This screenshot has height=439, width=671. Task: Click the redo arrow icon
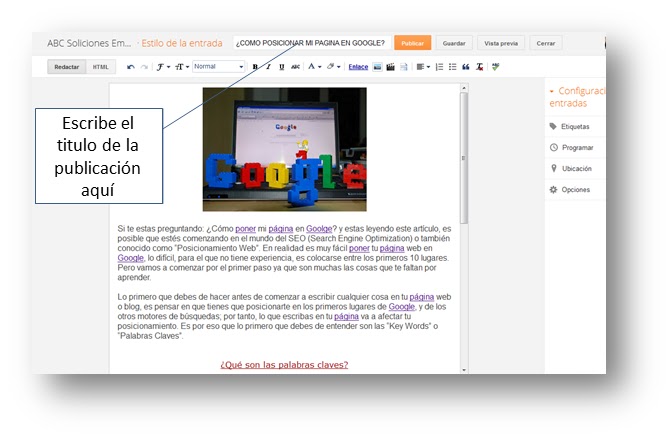[145, 67]
